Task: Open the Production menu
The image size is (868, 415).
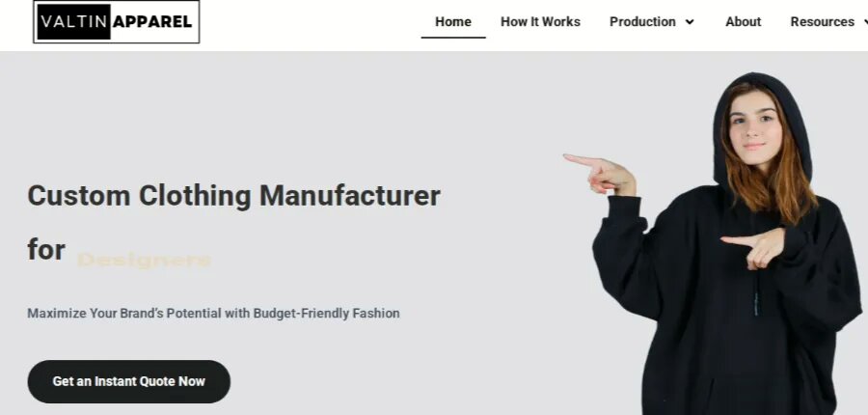Action: [642, 21]
